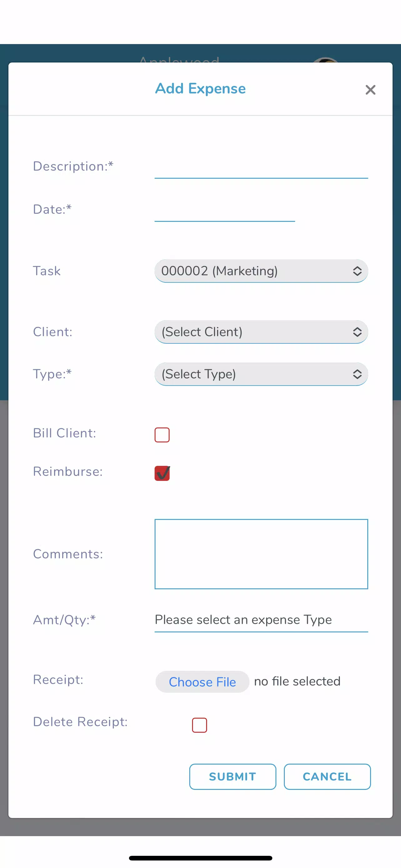Click the Add Expense title
The width and height of the screenshot is (401, 868).
200,89
